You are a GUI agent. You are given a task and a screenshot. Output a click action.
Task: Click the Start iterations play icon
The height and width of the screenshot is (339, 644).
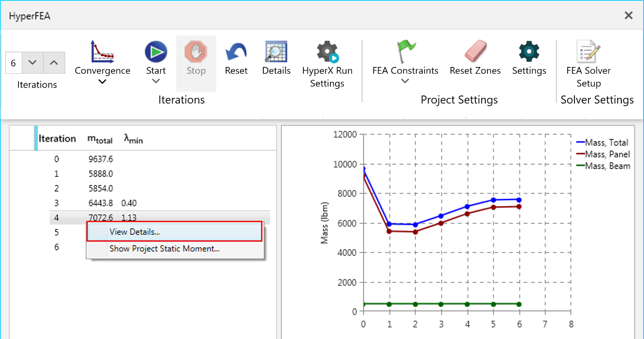[156, 52]
